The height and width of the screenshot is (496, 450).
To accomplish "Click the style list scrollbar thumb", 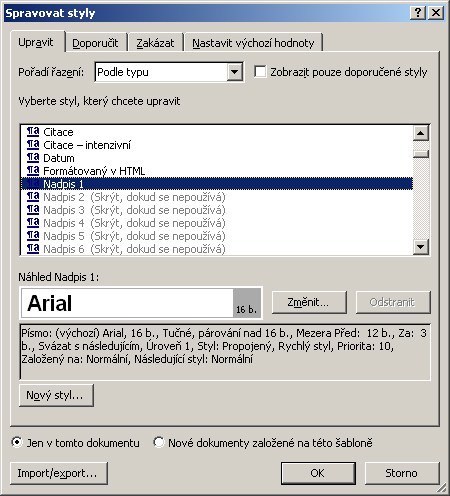I will pos(421,154).
